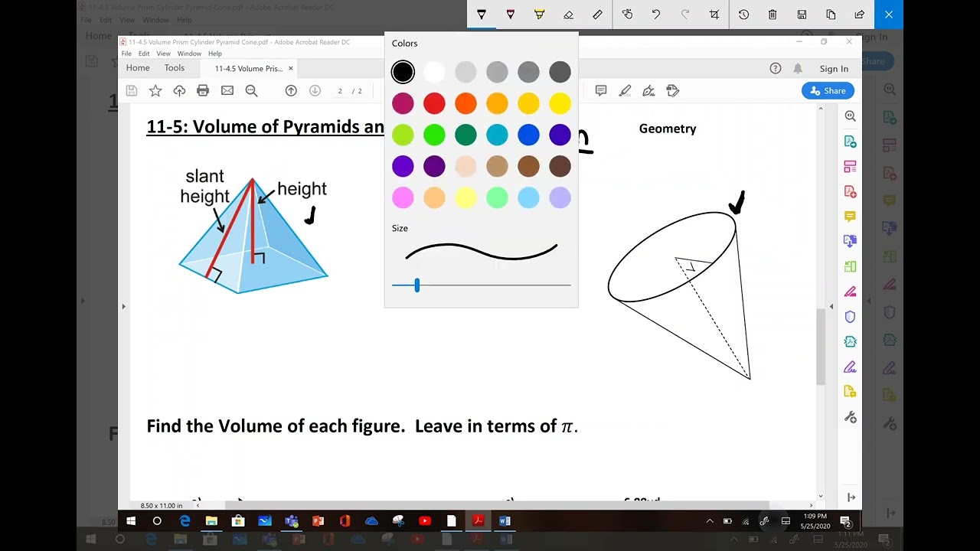Open the snip history icon
Viewport: 980px width, 551px height.
click(743, 15)
